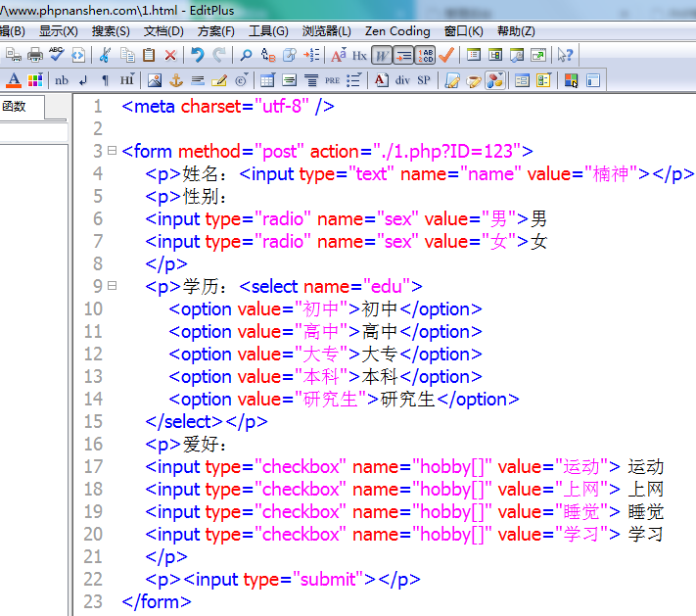
Task: Insert paragraph tag with pilcrow icon
Action: tap(105, 80)
